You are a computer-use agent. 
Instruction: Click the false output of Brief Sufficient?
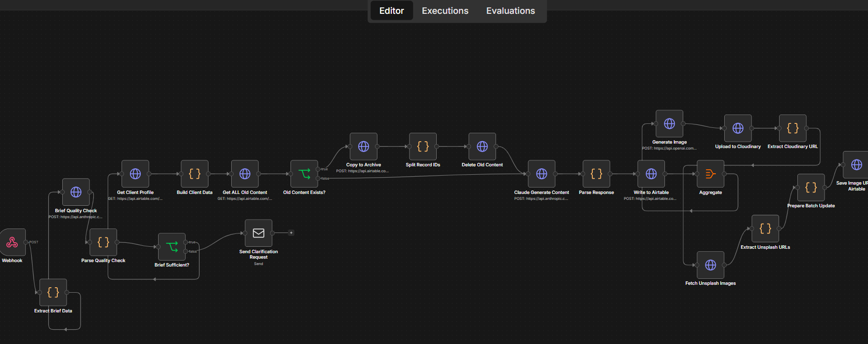[185, 251]
